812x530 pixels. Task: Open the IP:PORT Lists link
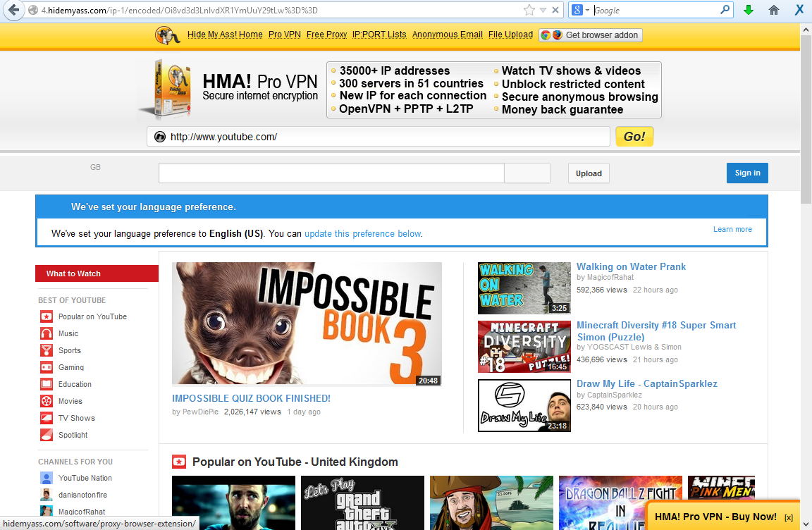[x=379, y=35]
